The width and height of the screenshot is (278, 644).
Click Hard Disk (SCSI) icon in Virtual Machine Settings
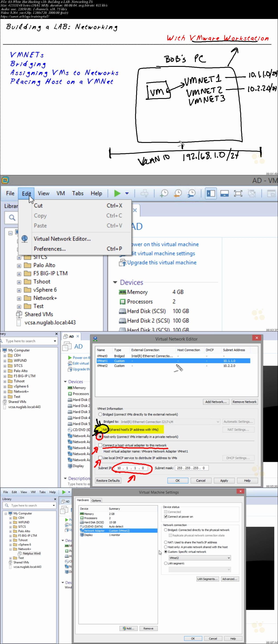[82, 522]
